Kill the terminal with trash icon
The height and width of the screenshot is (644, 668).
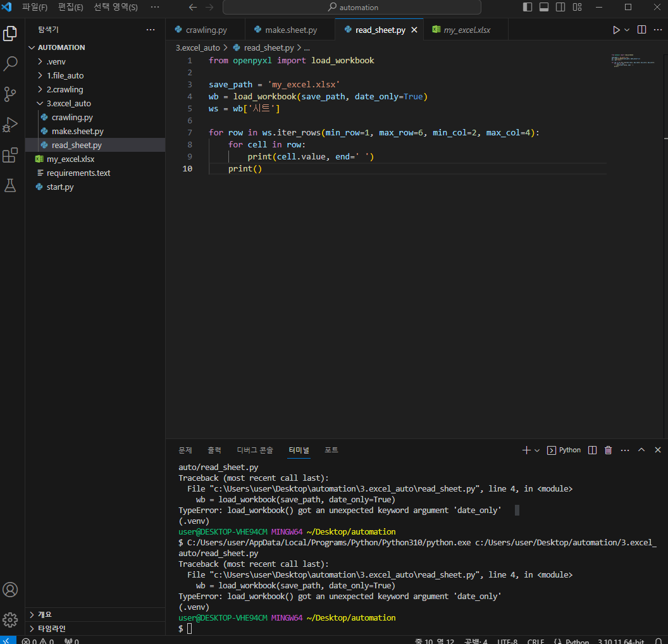point(609,450)
